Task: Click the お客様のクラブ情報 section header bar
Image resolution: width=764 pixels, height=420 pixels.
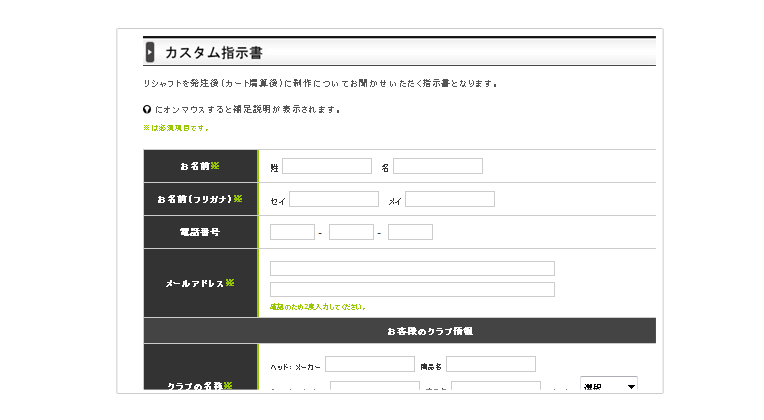Action: pyautogui.click(x=400, y=331)
